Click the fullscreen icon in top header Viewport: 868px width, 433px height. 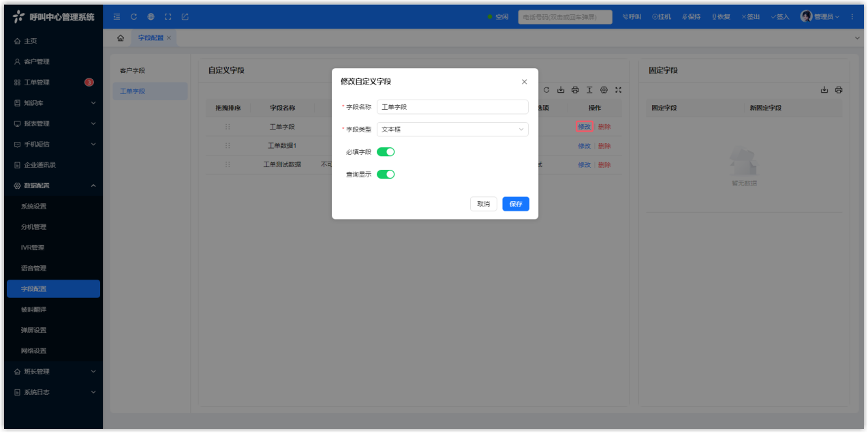tap(168, 16)
